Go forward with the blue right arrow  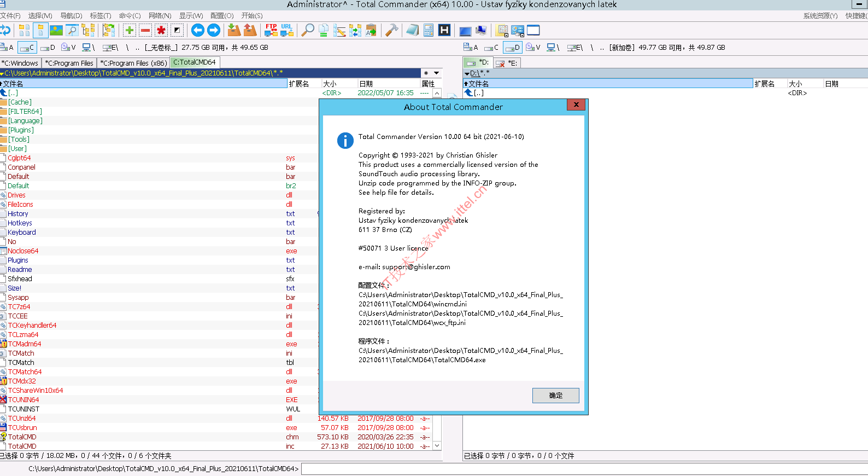pos(214,30)
